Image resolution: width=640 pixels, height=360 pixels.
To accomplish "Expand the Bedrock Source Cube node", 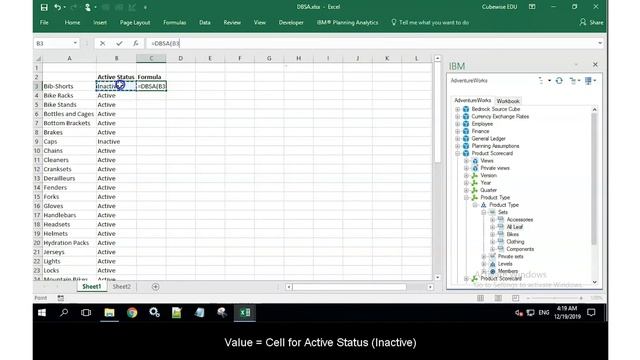I will (x=458, y=109).
